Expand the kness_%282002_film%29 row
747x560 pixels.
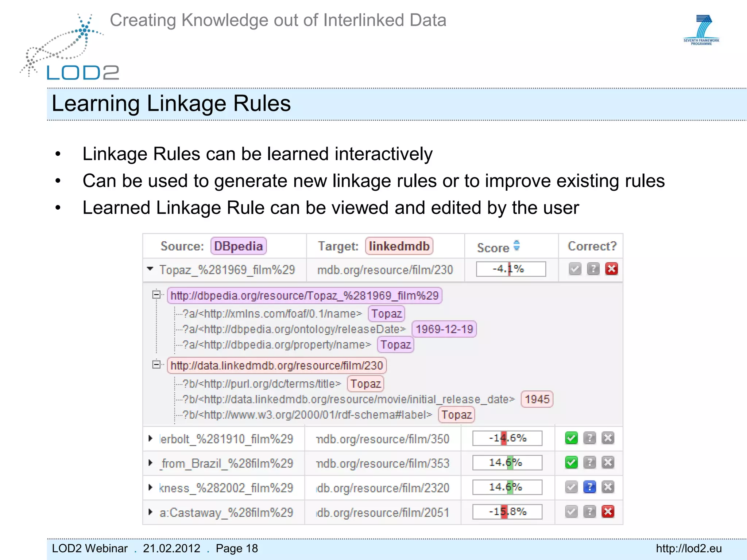[x=150, y=487]
